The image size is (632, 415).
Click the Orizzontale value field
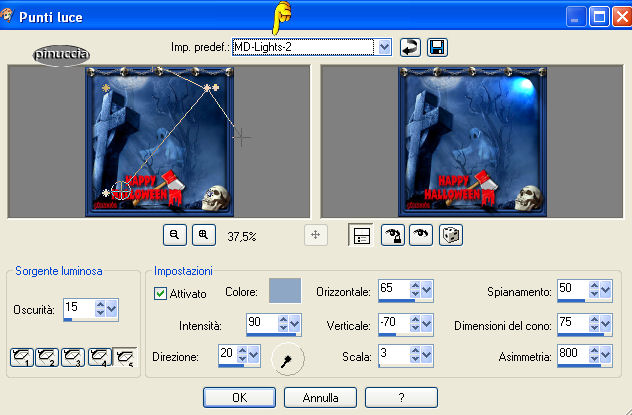point(394,289)
